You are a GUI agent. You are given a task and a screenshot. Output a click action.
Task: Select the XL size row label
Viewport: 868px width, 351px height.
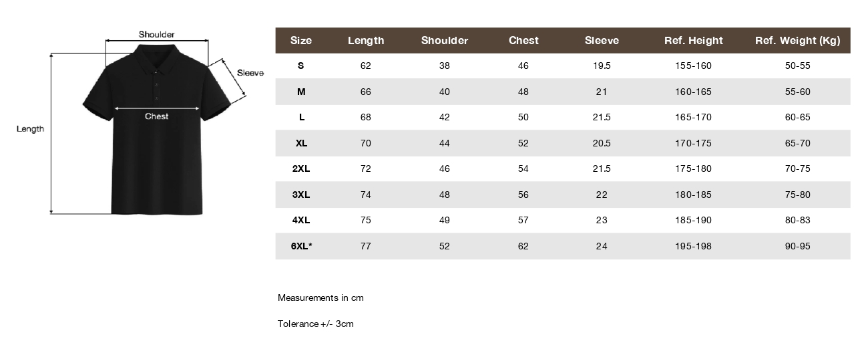click(x=301, y=143)
